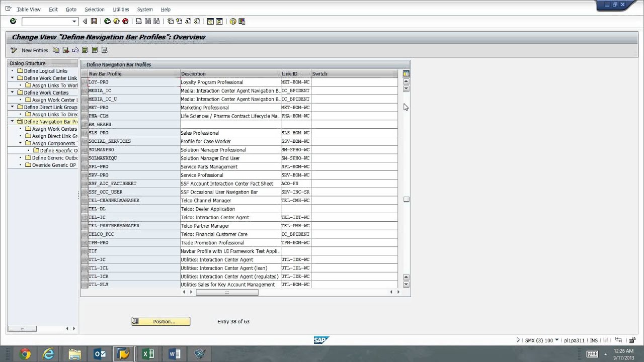
Task: Select the row marker for TPM-PRO
Action: coord(84,243)
